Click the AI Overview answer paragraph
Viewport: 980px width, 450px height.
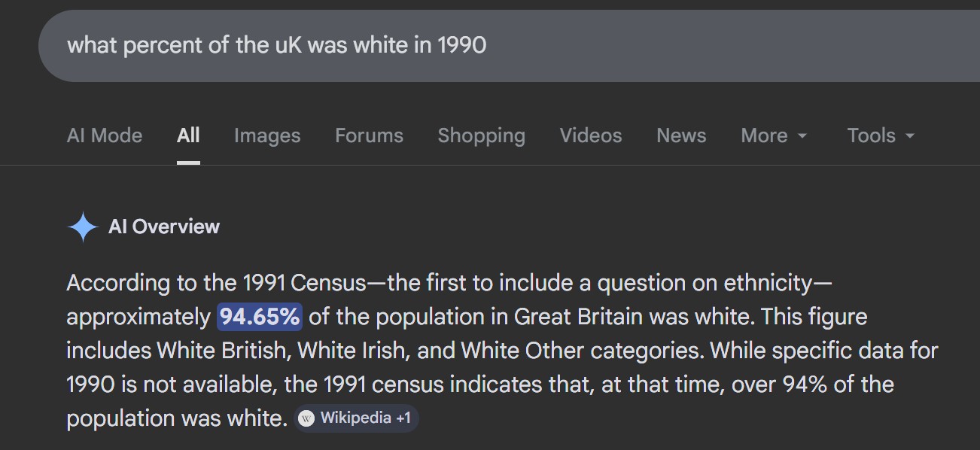[x=497, y=351]
